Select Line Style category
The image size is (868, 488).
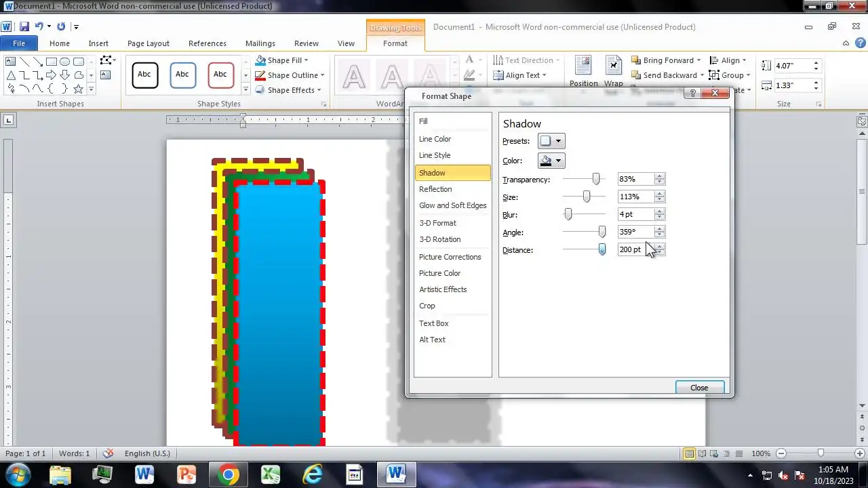pyautogui.click(x=453, y=155)
